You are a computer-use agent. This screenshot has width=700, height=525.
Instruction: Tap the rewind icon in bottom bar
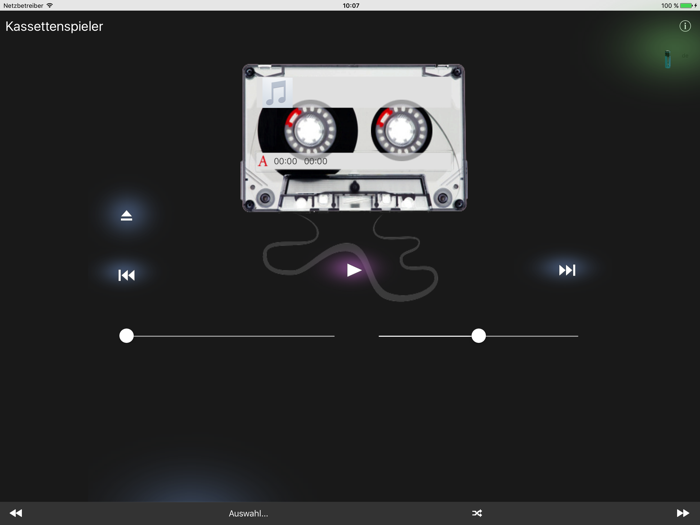tap(16, 513)
